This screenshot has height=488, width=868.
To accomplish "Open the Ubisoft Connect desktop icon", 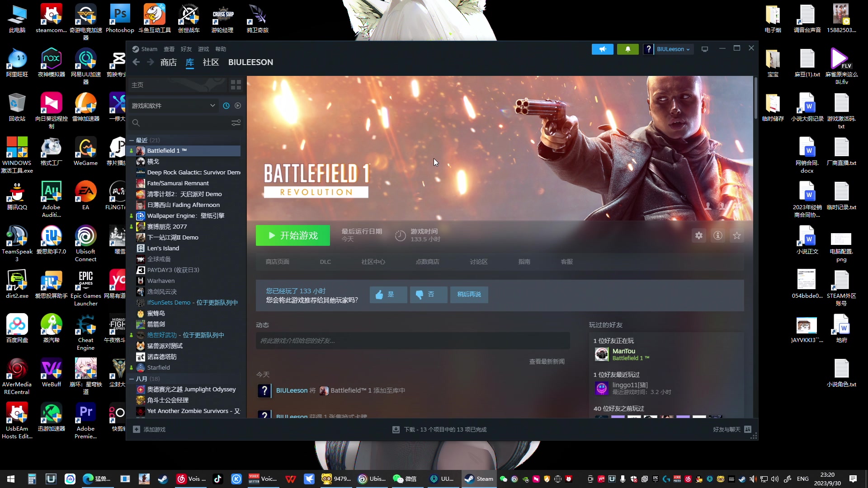I will (86, 244).
